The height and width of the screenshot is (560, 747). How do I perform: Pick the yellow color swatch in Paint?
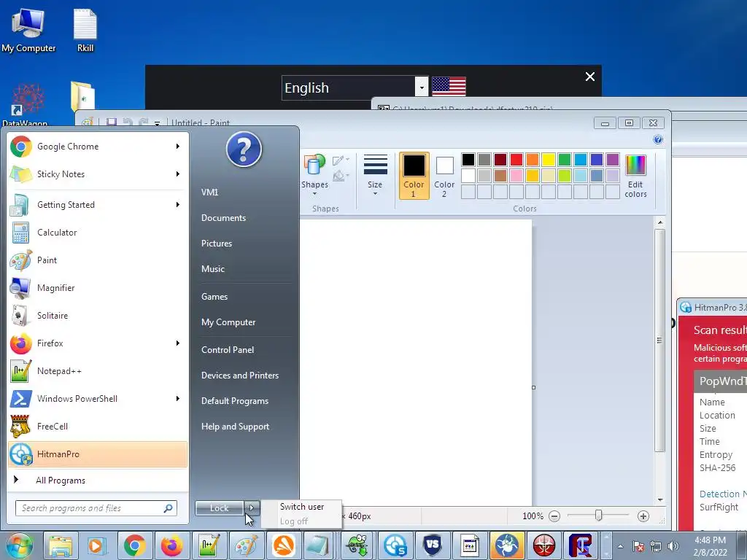click(x=549, y=160)
